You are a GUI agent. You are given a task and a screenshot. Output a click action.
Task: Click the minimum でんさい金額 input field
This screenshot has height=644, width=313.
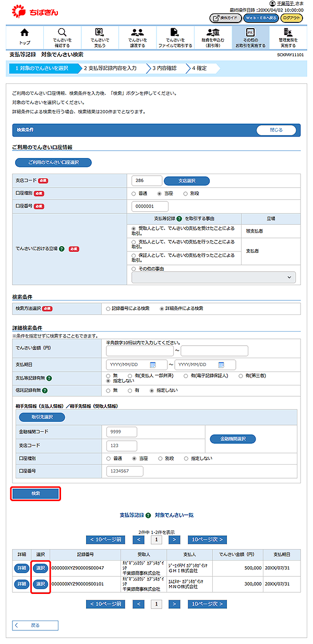pyautogui.click(x=139, y=351)
